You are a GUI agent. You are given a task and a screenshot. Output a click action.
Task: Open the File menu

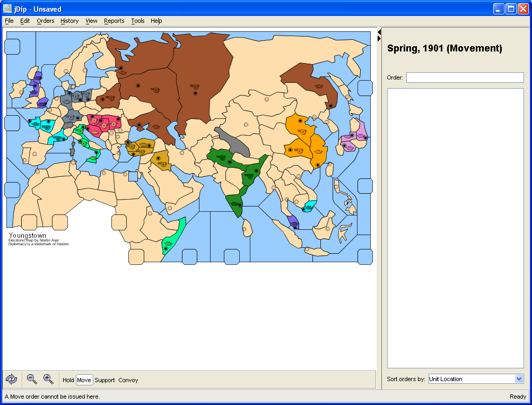point(9,21)
